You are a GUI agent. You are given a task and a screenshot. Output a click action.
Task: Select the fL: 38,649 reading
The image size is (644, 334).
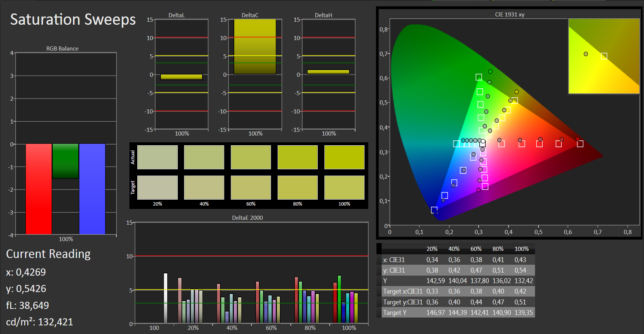(27, 306)
